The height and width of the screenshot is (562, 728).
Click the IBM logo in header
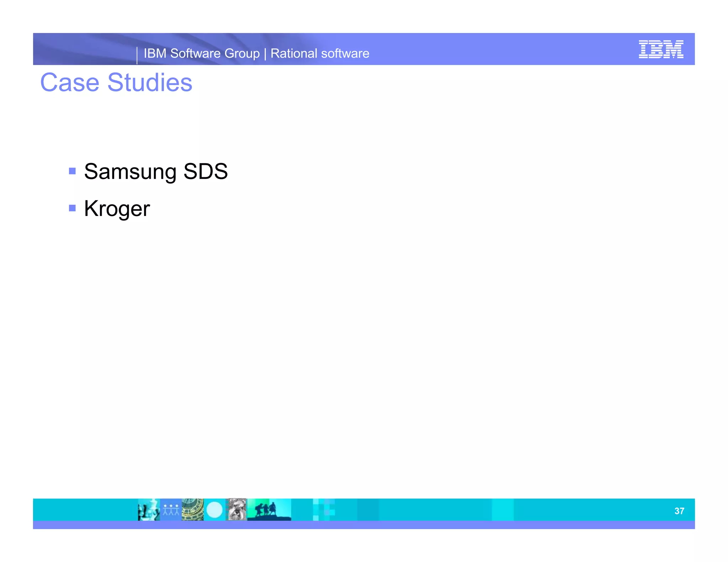[660, 49]
